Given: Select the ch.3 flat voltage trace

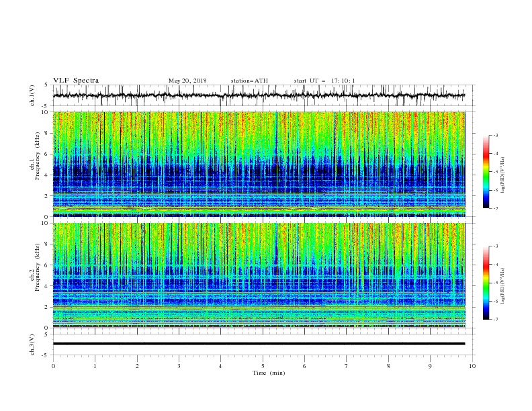Looking at the screenshot, I should coord(259,344).
